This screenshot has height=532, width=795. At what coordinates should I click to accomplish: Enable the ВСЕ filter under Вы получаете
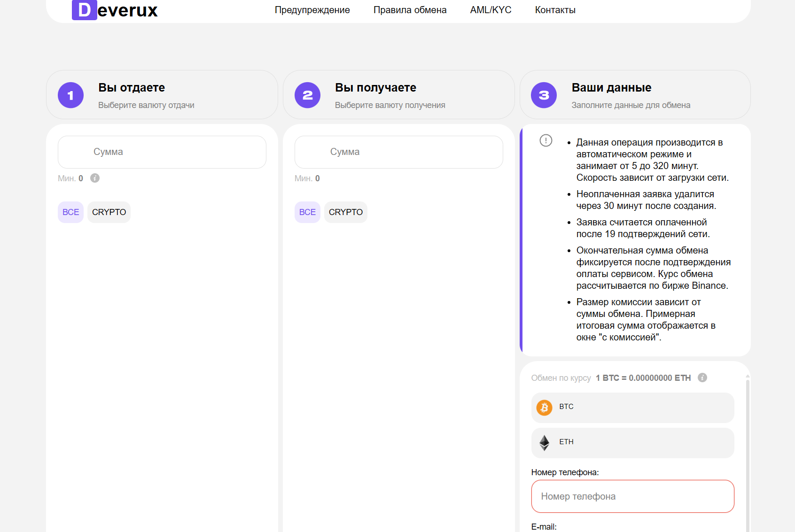click(307, 212)
